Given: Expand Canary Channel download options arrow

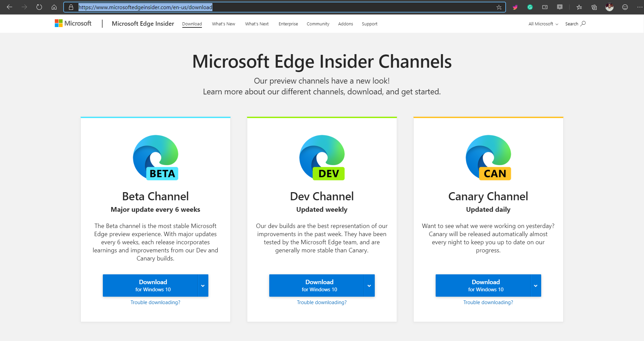Looking at the screenshot, I should click(x=536, y=286).
